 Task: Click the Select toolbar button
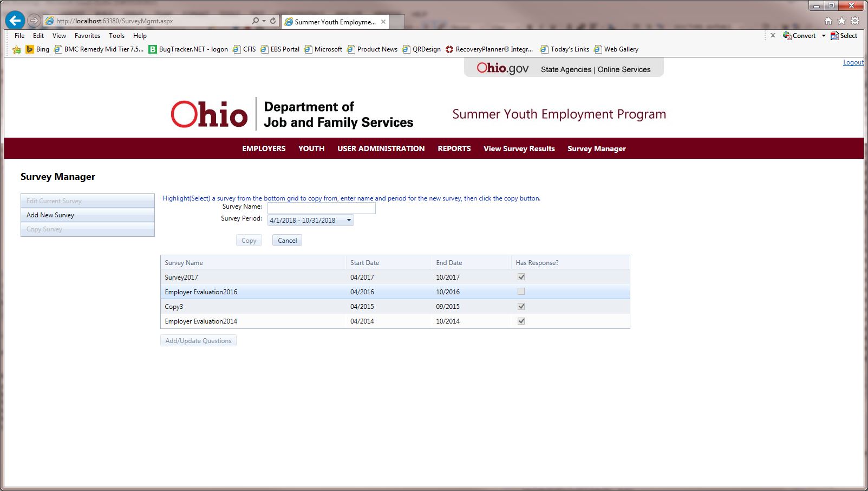[x=844, y=36]
